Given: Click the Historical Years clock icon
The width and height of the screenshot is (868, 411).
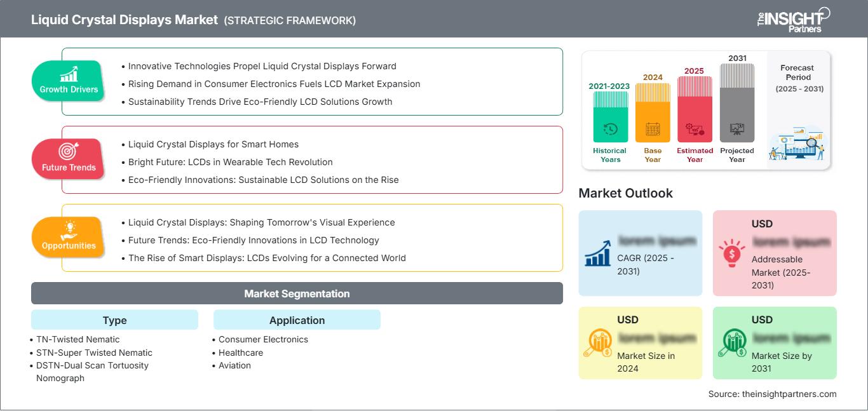Looking at the screenshot, I should point(610,129).
